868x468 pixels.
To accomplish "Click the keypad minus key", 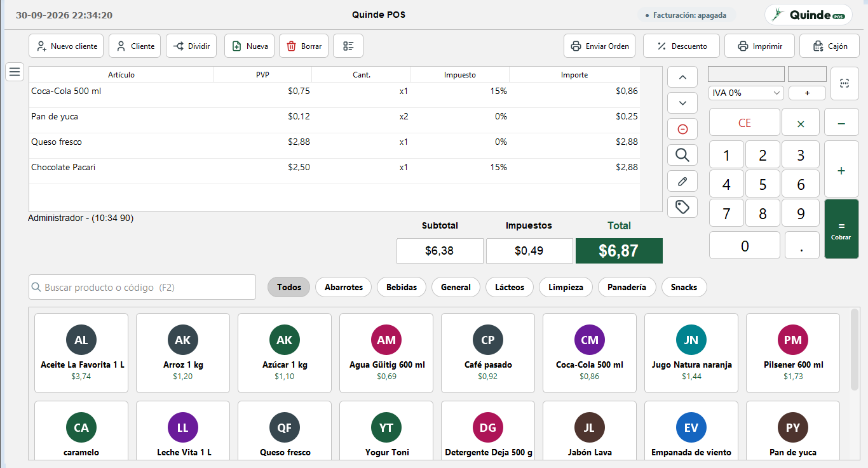I will click(841, 123).
